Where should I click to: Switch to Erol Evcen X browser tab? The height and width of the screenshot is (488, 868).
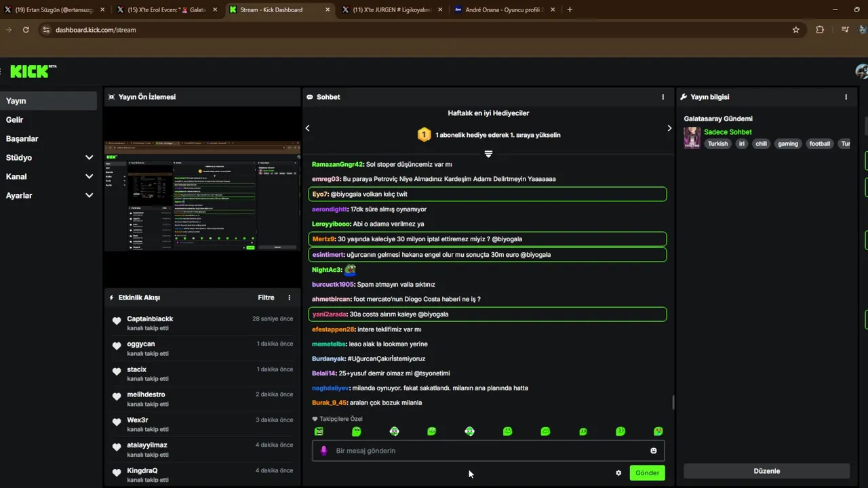click(x=166, y=9)
